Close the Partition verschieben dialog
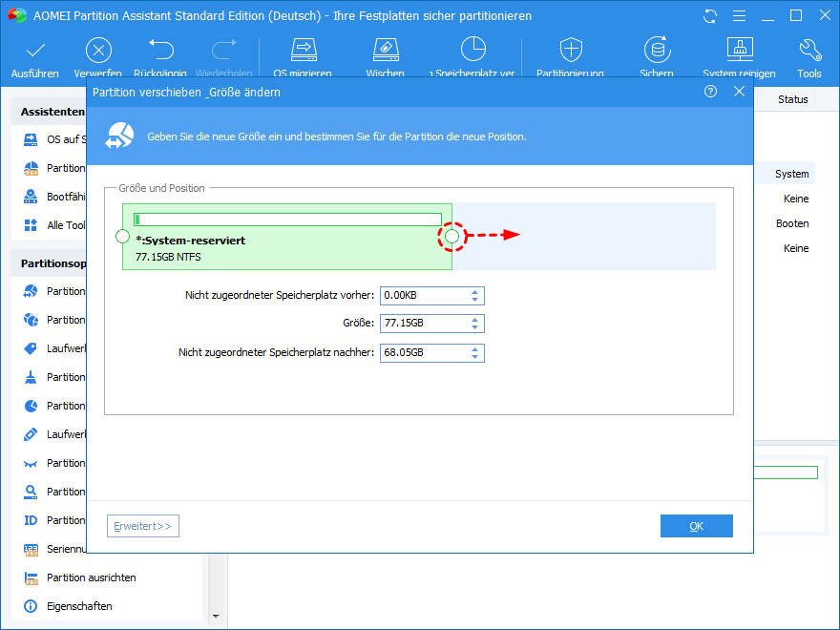The image size is (840, 630). (739, 92)
